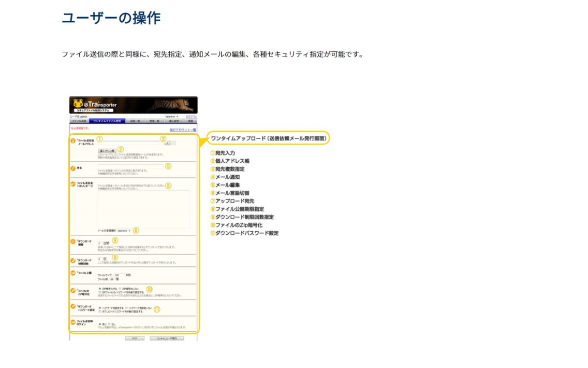Click the orange icon next to ダウンロード期間
Image resolution: width=588 pixels, height=368 pixels.
(x=73, y=242)
